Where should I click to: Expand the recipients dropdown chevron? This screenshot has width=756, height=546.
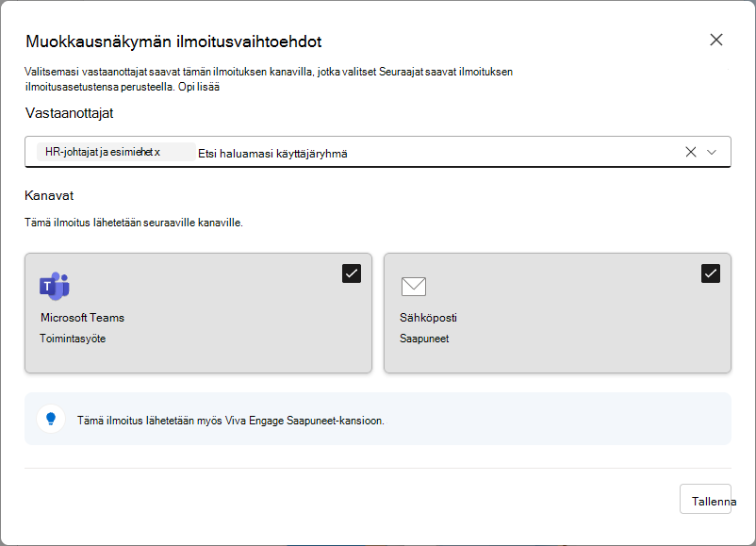coord(711,152)
